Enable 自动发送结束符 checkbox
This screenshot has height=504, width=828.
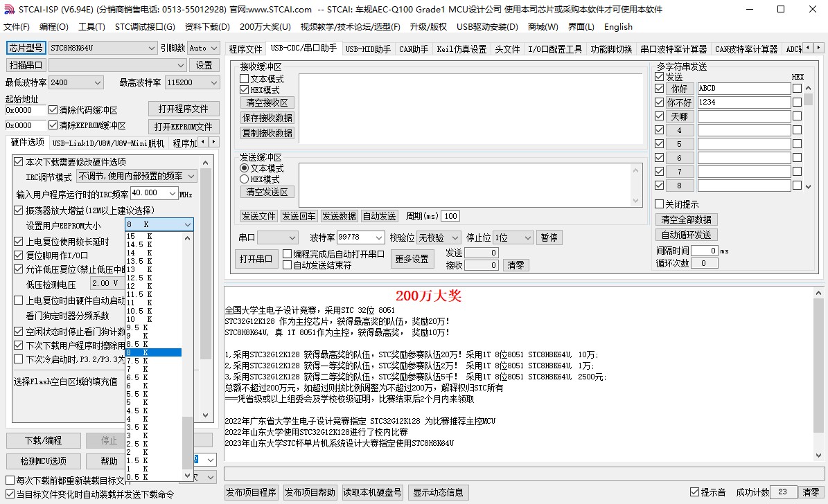[288, 265]
